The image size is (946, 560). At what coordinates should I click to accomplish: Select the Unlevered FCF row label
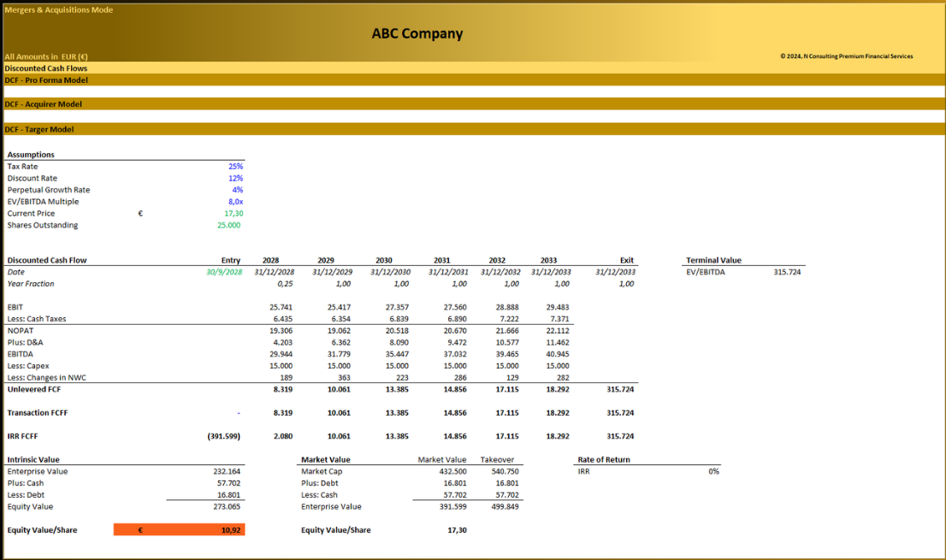[34, 389]
